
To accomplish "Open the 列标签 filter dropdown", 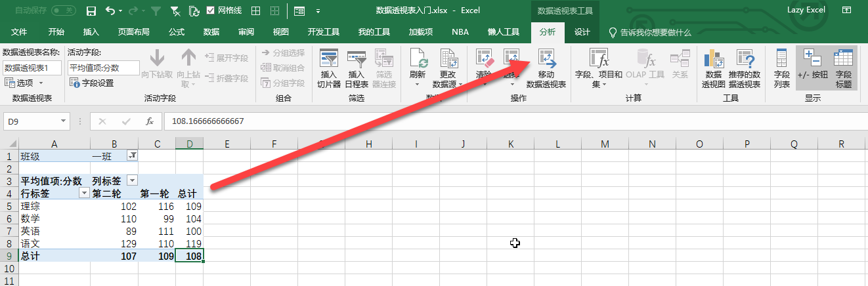I will pyautogui.click(x=132, y=180).
